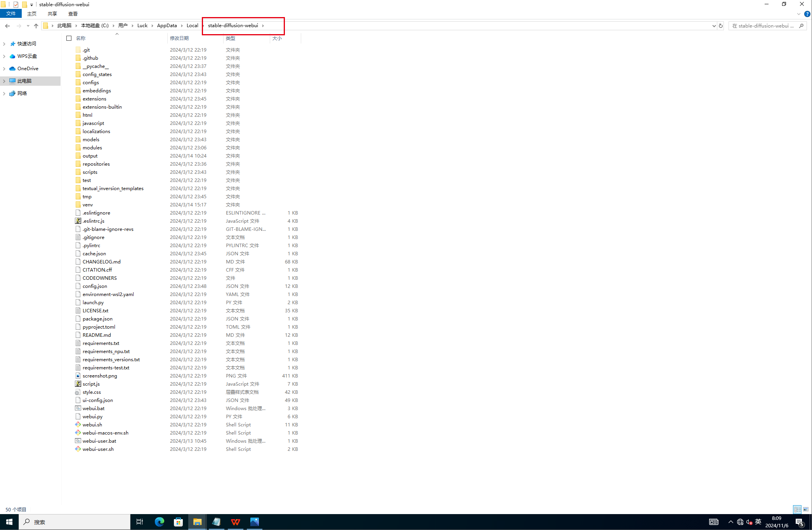Click the style.css file icon

[78, 392]
